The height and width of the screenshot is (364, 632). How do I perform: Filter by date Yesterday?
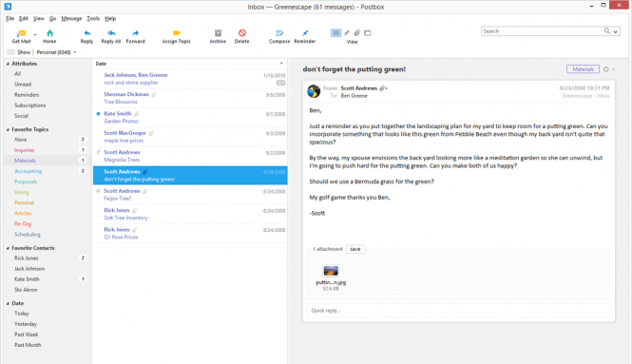26,324
